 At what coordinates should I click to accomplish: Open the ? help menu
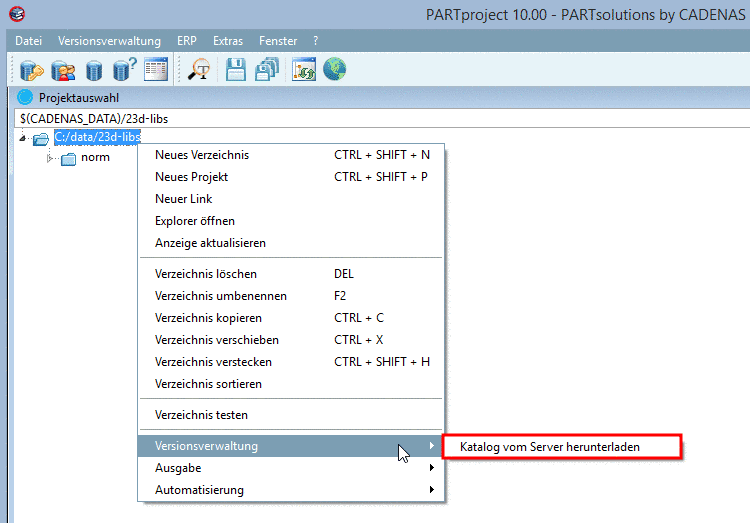316,41
